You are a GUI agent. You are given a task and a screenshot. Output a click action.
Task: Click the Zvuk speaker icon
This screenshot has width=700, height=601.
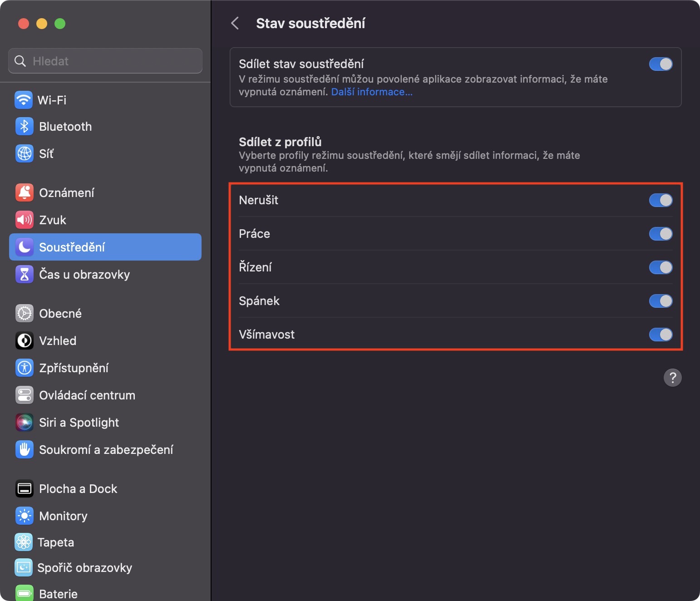tap(25, 220)
